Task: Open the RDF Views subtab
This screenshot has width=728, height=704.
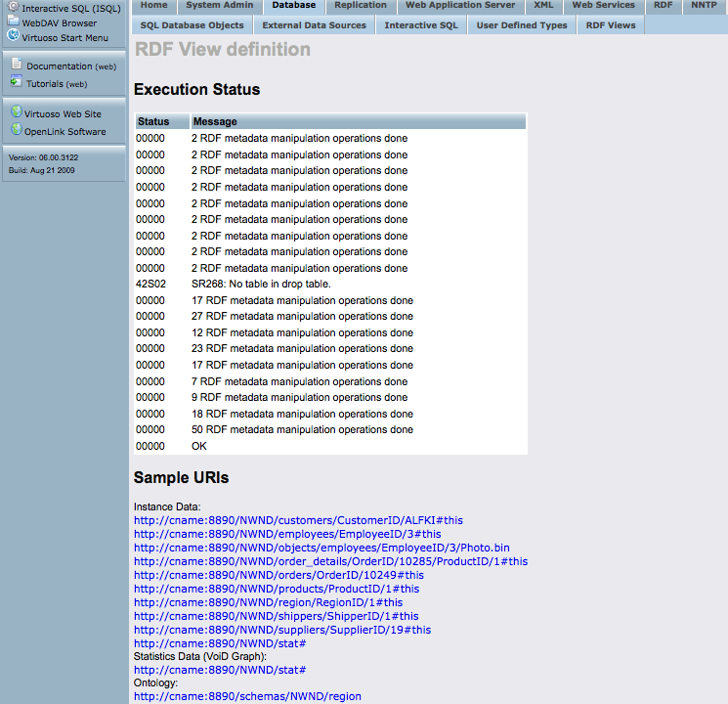Action: pos(610,25)
